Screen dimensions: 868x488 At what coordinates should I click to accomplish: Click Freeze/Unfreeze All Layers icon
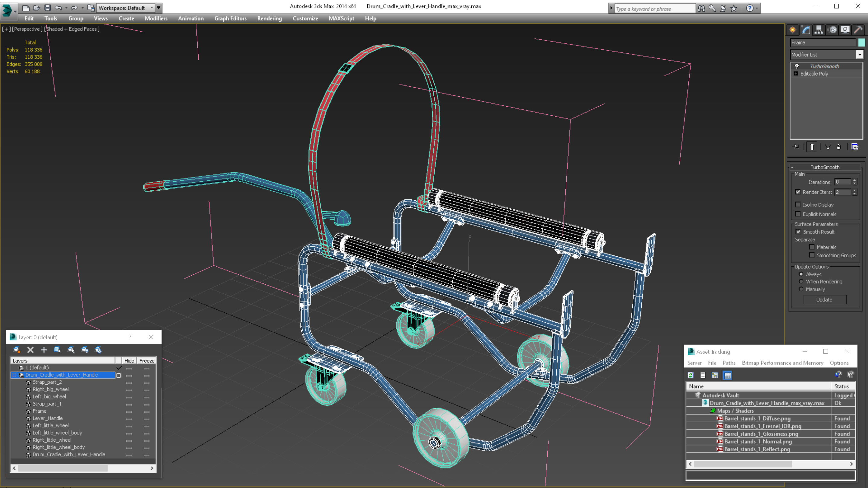[98, 350]
